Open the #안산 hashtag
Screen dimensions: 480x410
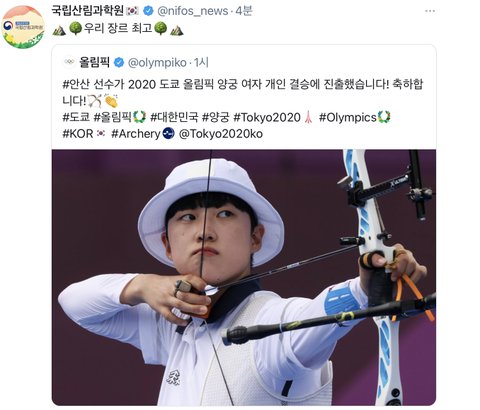pyautogui.click(x=76, y=84)
